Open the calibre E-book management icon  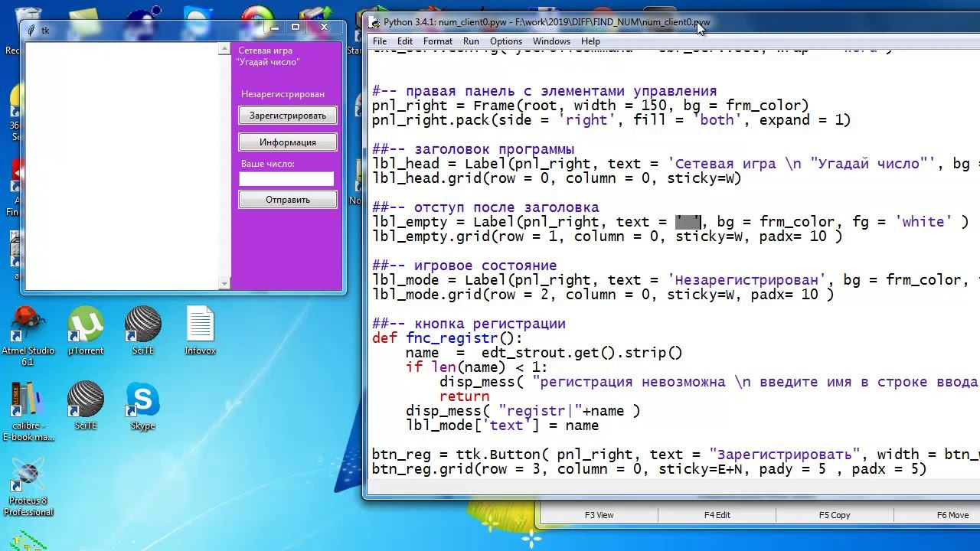pos(28,412)
